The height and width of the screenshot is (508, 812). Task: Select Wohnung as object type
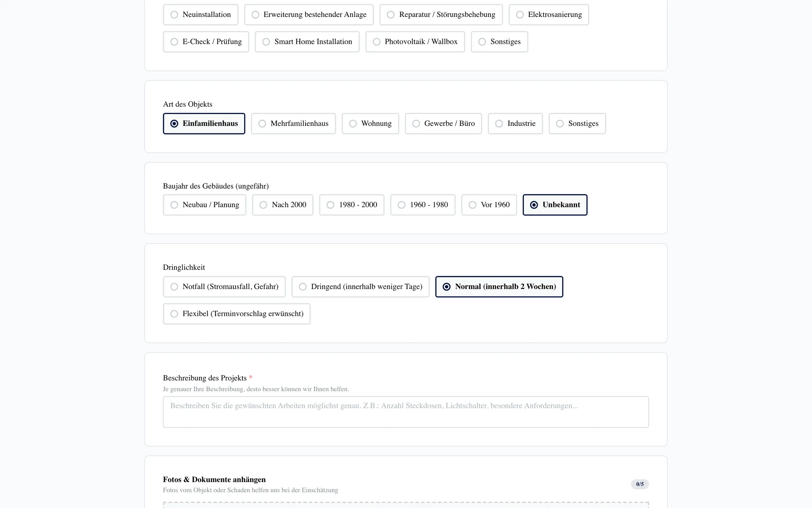(x=370, y=124)
